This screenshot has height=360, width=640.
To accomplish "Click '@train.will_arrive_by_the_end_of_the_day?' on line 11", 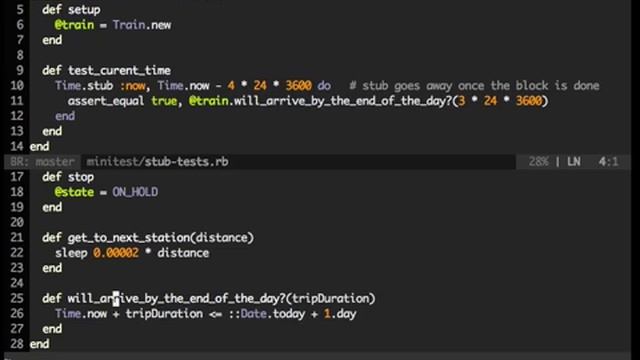I will [x=319, y=101].
